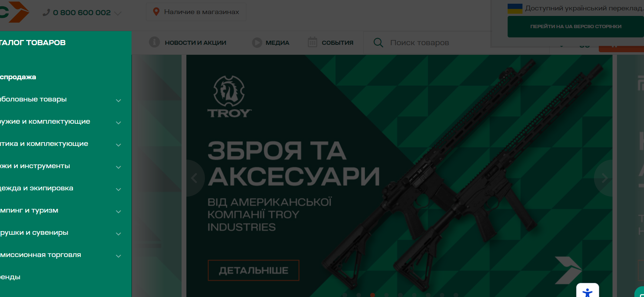644x297 pixels.
Task: Click the ДЕТАЛЬНІШЕ banner button
Action: point(253,270)
